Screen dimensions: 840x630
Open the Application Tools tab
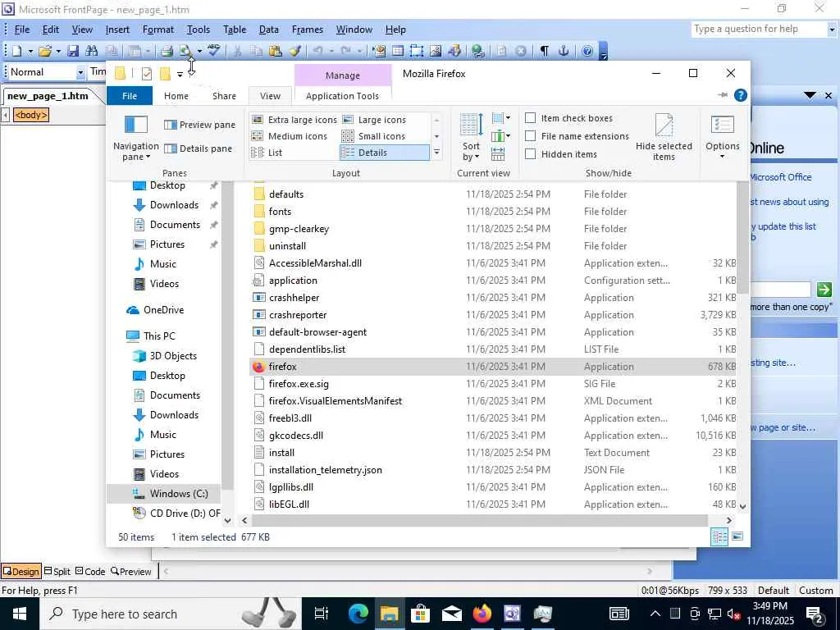[x=342, y=96]
